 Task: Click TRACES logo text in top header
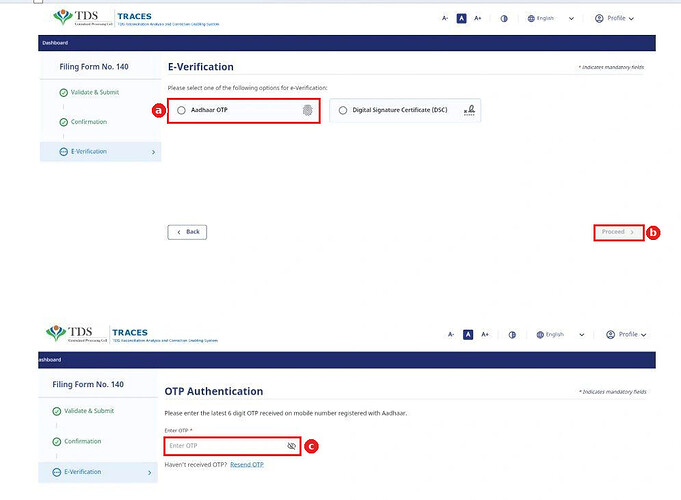[x=134, y=17]
